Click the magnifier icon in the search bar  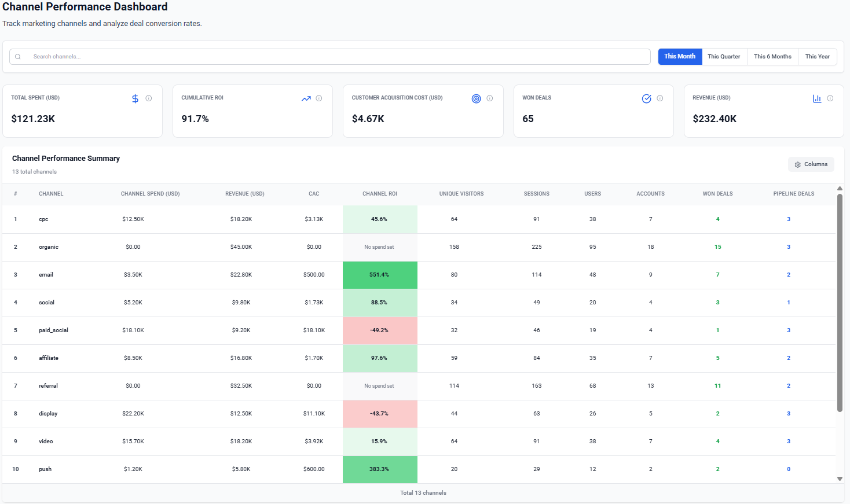(x=17, y=56)
